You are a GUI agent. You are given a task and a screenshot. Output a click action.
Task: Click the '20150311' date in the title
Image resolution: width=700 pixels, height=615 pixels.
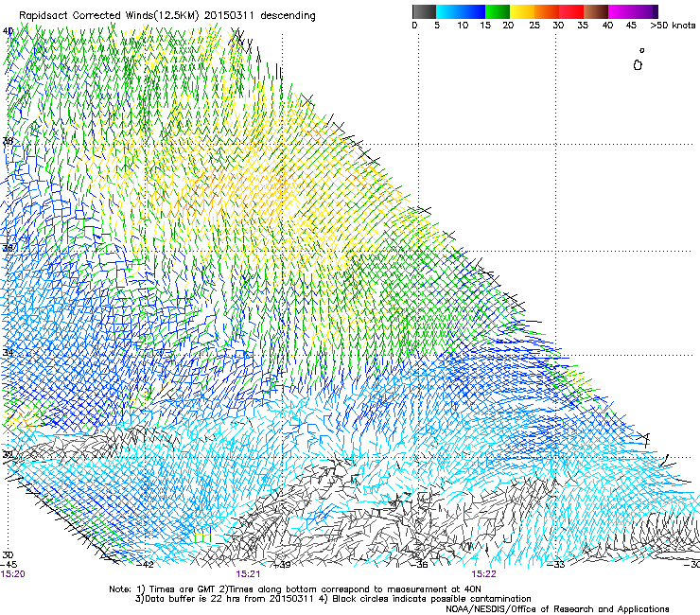point(229,15)
